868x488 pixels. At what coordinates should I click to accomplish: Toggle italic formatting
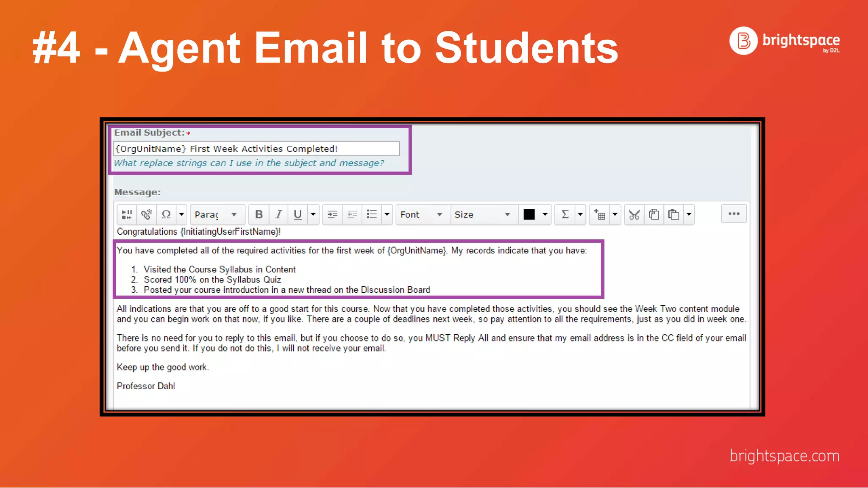click(278, 214)
